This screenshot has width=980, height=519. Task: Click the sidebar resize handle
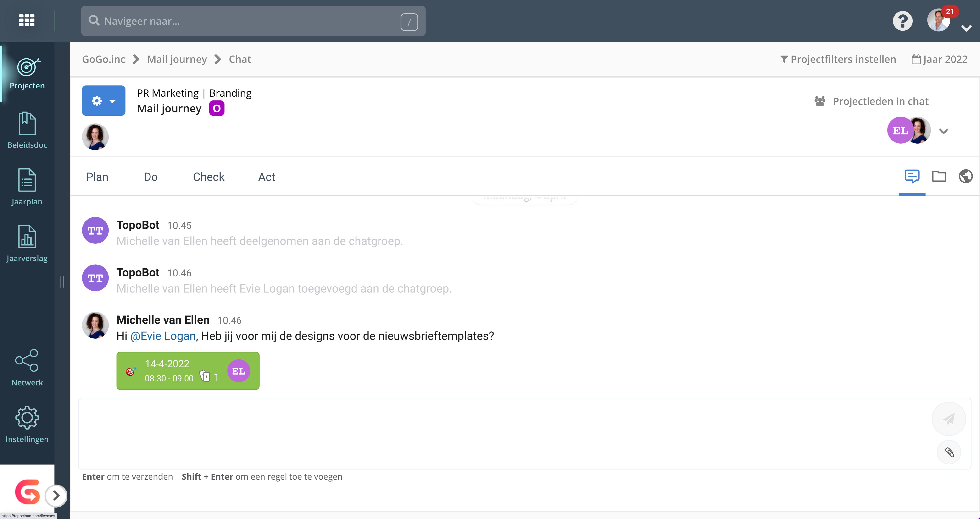click(62, 282)
